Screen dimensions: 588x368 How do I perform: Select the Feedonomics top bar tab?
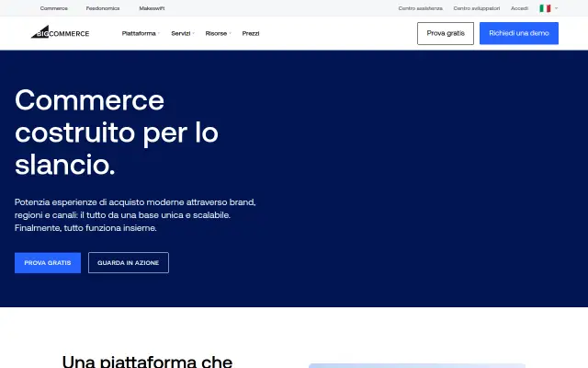(x=103, y=8)
